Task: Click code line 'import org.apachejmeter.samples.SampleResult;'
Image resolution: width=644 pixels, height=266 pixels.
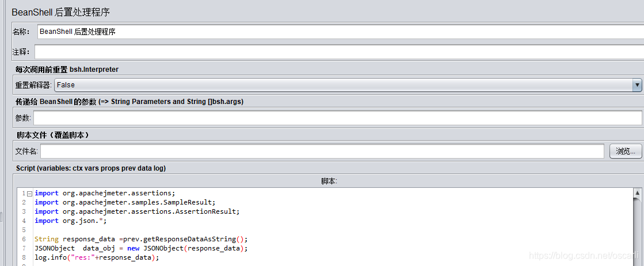Action: (125, 202)
